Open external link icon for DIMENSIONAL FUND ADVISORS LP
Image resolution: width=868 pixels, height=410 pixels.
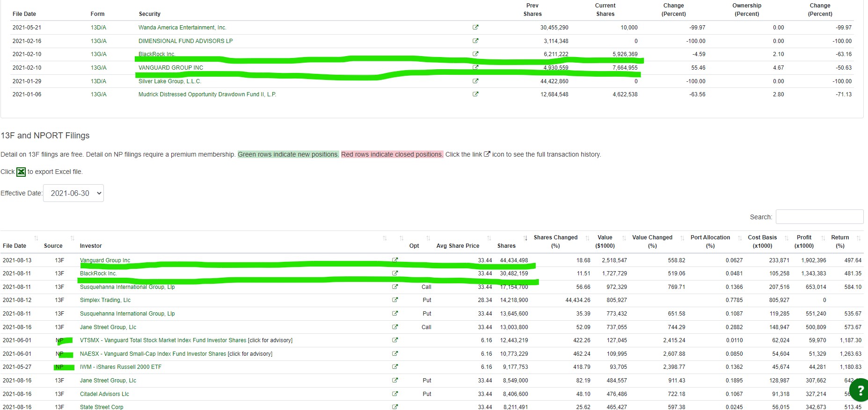[475, 41]
